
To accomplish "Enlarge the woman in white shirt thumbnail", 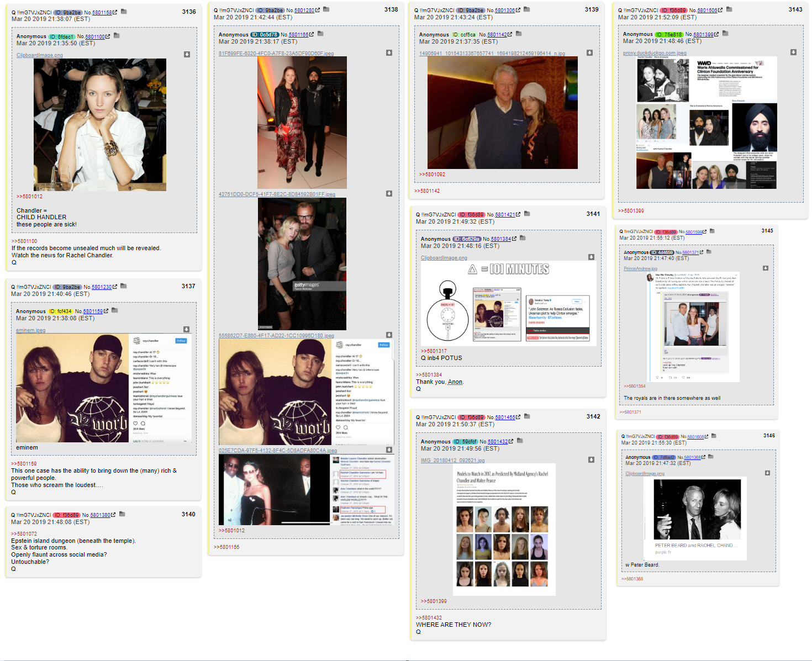I will (x=100, y=125).
